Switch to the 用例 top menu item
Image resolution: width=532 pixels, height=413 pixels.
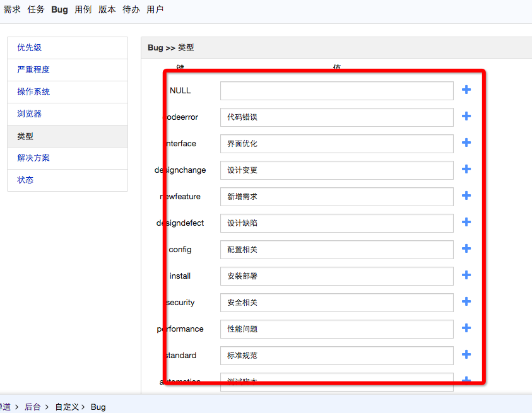click(83, 9)
